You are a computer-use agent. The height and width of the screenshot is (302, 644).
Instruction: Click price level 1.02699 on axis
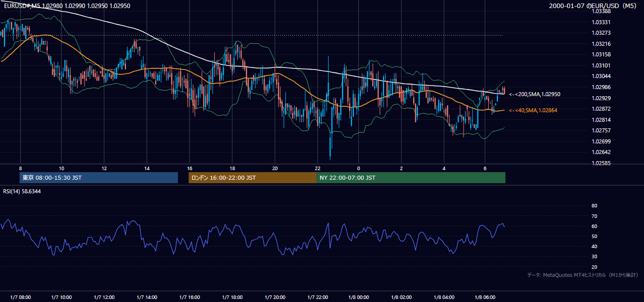click(x=602, y=141)
